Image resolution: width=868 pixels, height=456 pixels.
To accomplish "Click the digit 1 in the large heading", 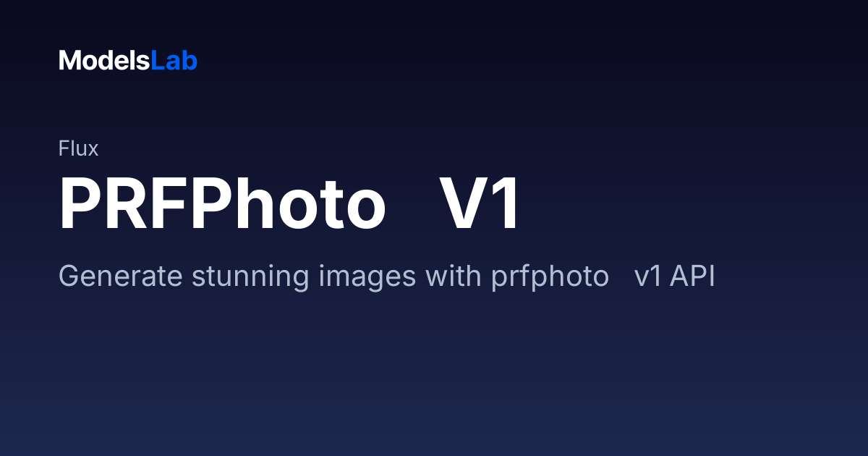I will [x=506, y=206].
